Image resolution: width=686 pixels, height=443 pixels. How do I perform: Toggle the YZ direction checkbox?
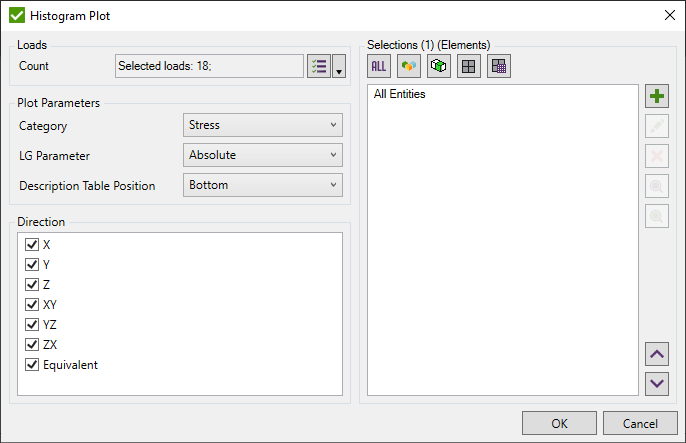(31, 324)
